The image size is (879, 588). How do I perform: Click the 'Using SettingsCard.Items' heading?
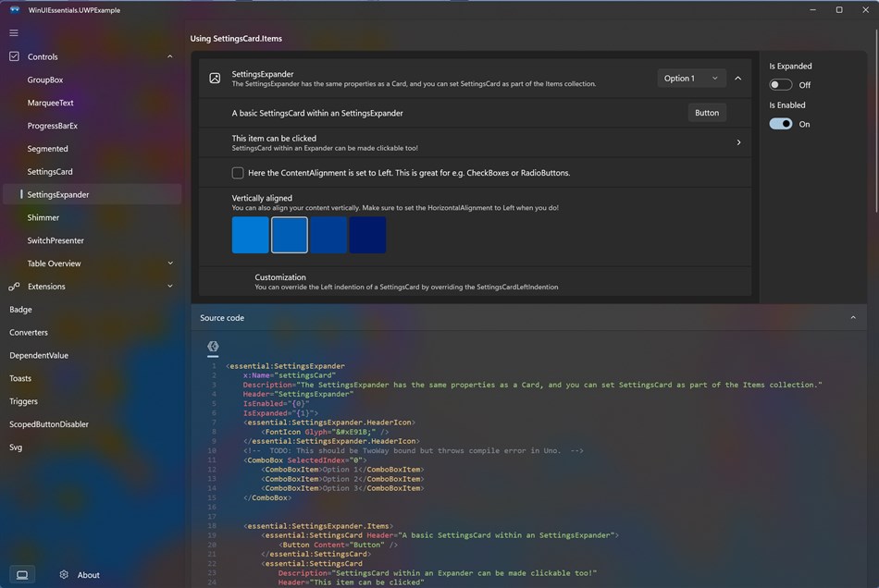(236, 38)
